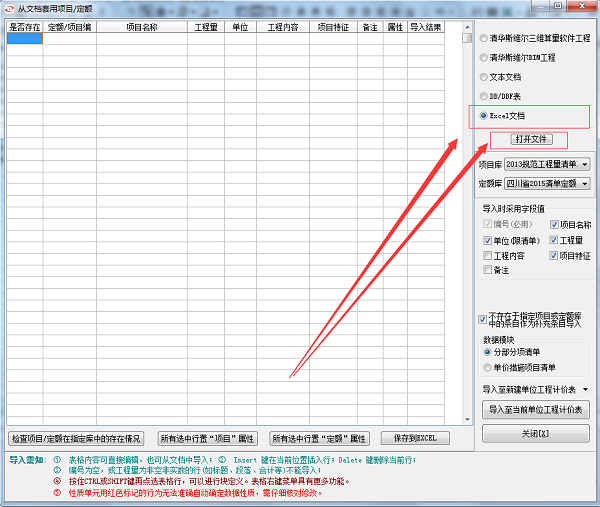
Task: Click the application icon in title bar
Action: [9, 8]
